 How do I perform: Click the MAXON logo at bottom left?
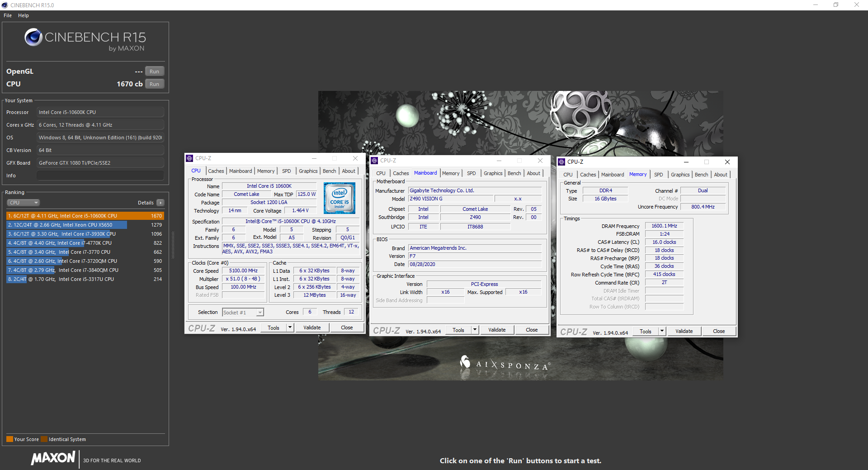53,458
